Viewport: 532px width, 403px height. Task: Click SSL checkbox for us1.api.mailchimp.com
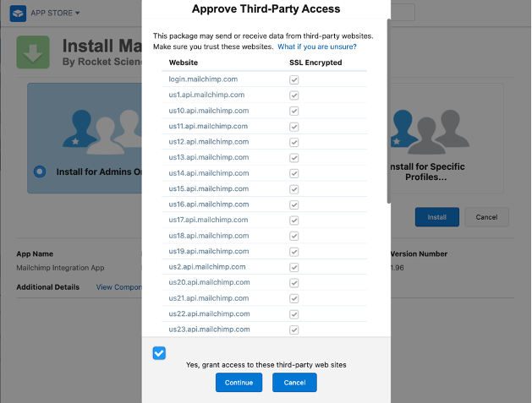tap(293, 95)
